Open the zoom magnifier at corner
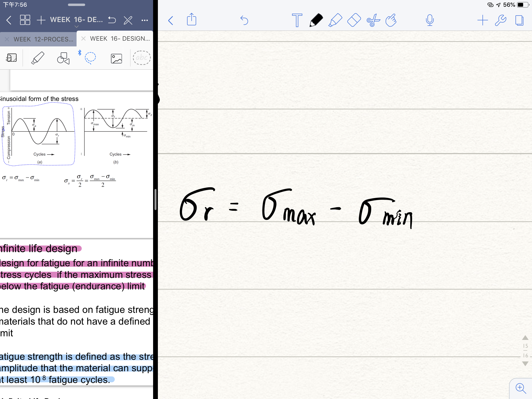The image size is (532, 399). pyautogui.click(x=520, y=388)
